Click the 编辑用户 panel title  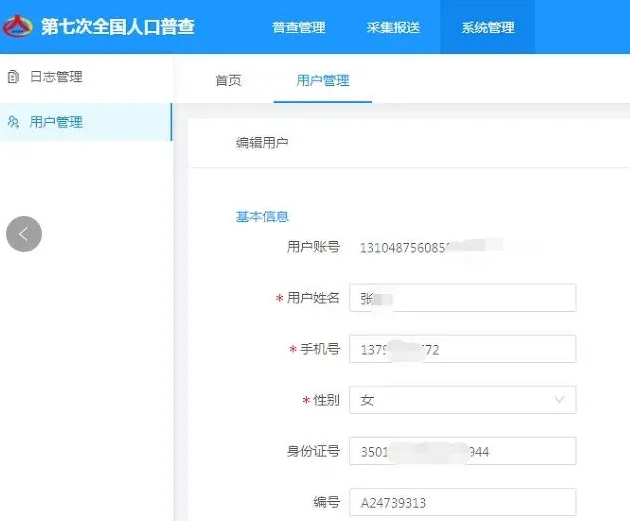262,143
